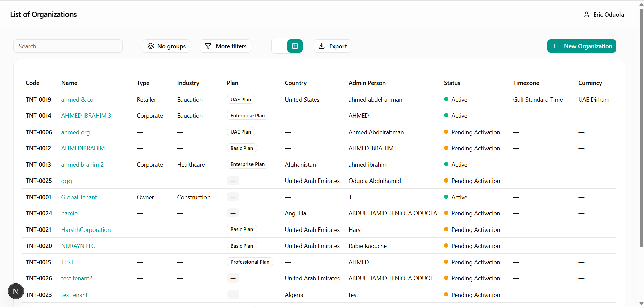The height and width of the screenshot is (307, 644).
Task: Click the user profile icon
Action: point(586,14)
